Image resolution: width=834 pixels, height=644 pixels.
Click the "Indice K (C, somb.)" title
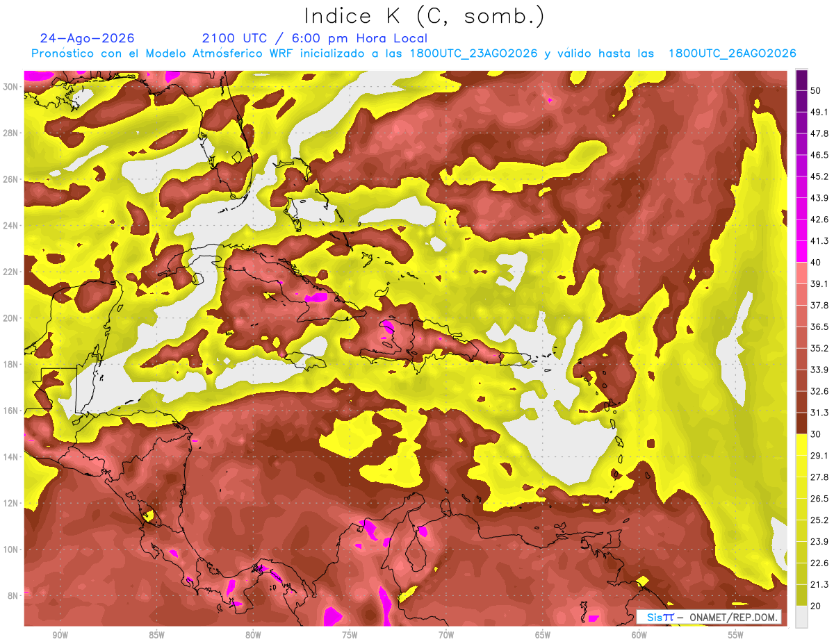click(x=424, y=17)
